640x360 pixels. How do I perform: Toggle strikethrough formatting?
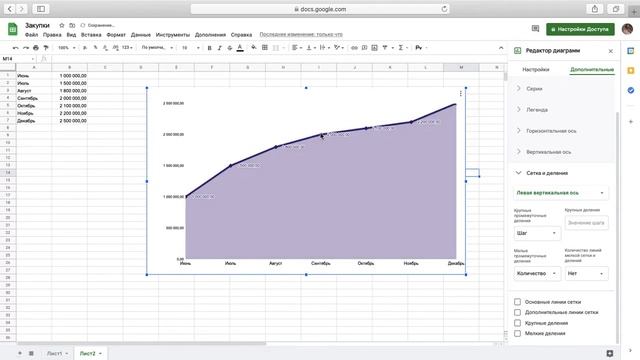[x=229, y=48]
